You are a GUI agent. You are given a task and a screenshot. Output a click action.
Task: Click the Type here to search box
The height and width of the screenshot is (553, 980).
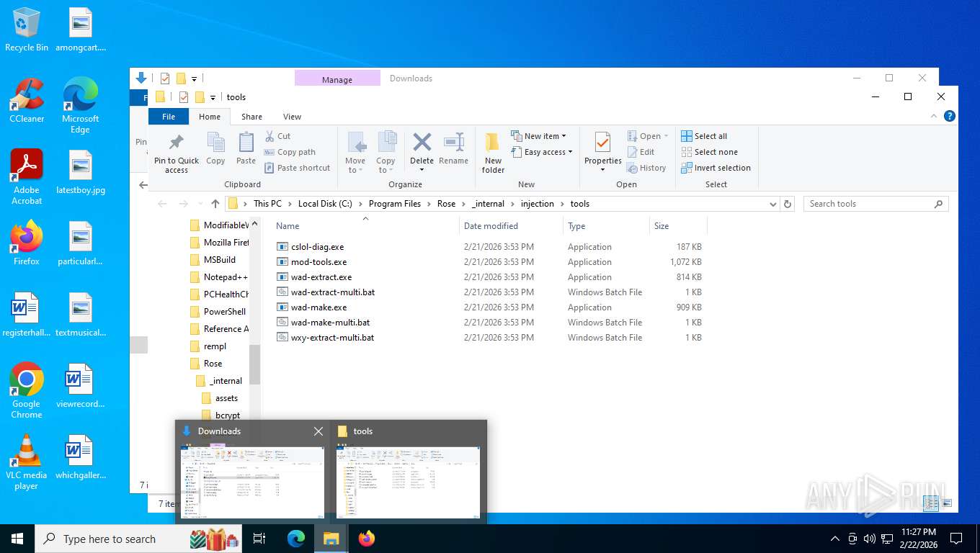tap(138, 539)
